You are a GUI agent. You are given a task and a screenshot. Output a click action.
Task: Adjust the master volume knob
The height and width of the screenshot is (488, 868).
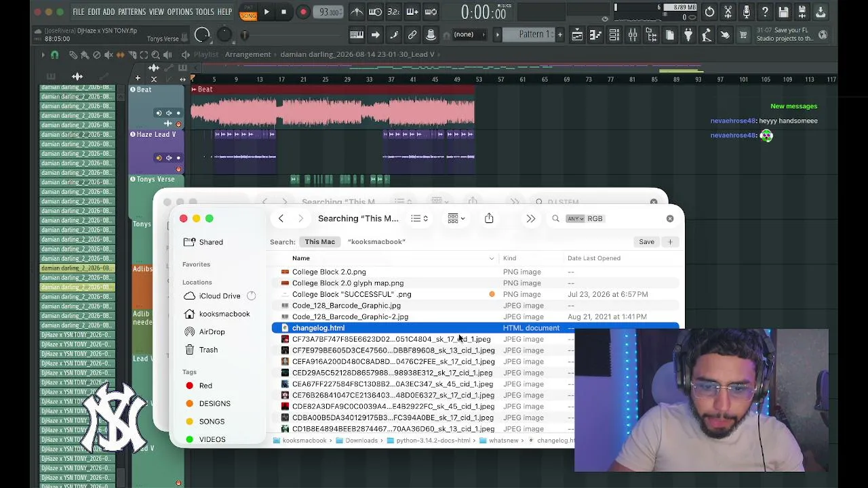(202, 35)
